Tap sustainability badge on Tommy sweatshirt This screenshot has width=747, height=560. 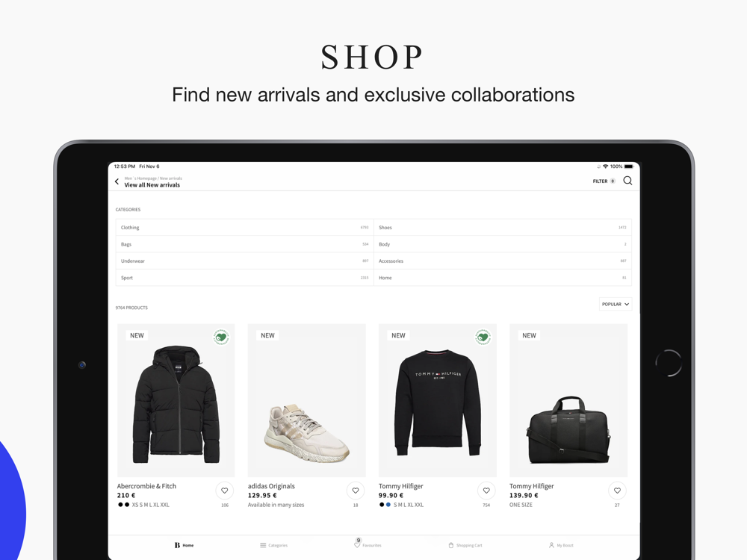coord(483,337)
